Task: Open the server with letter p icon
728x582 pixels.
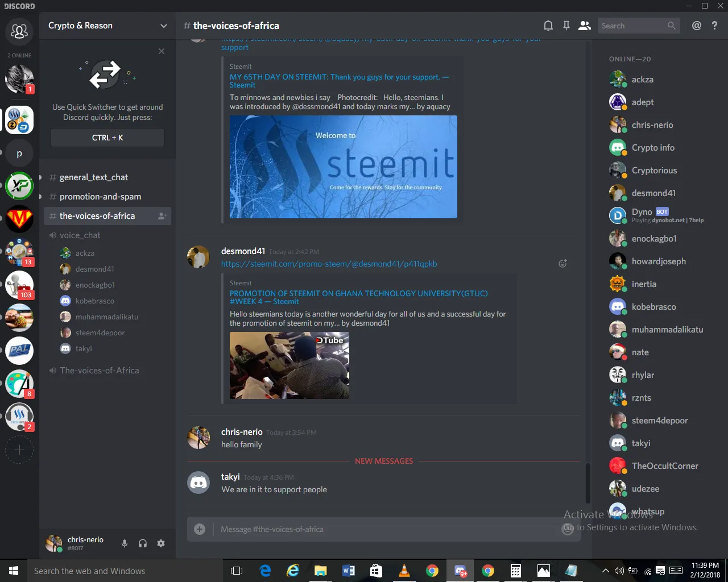Action: coord(19,153)
